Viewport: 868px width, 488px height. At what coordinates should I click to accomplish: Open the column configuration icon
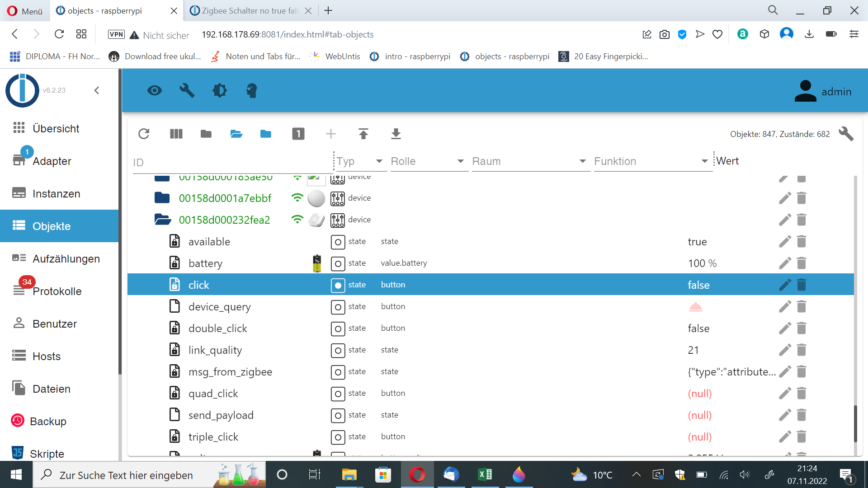(176, 134)
